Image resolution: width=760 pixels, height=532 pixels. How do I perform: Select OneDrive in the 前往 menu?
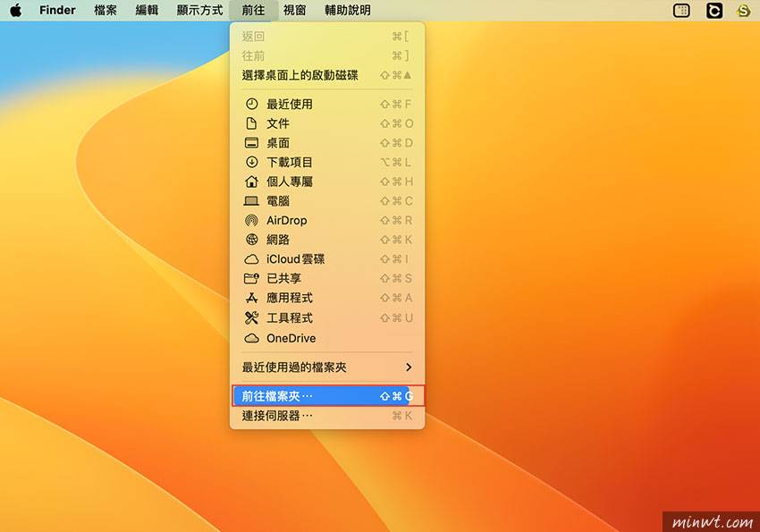tap(291, 338)
